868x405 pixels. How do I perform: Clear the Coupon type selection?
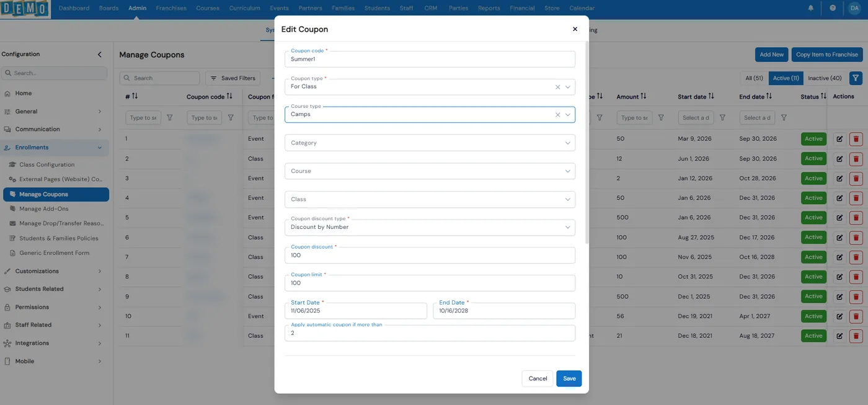[557, 87]
